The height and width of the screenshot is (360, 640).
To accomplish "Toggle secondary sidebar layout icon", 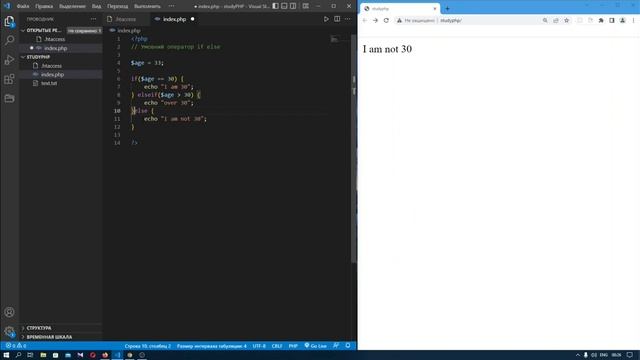I will (293, 6).
